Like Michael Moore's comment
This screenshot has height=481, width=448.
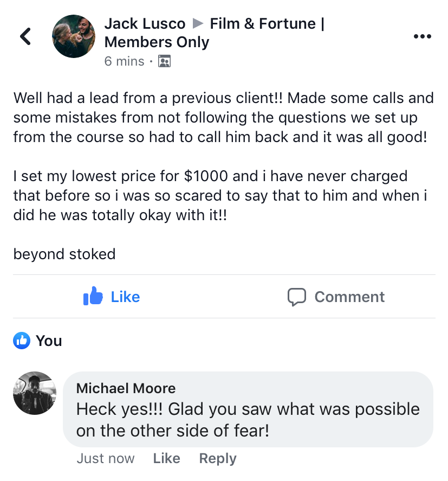click(x=166, y=458)
